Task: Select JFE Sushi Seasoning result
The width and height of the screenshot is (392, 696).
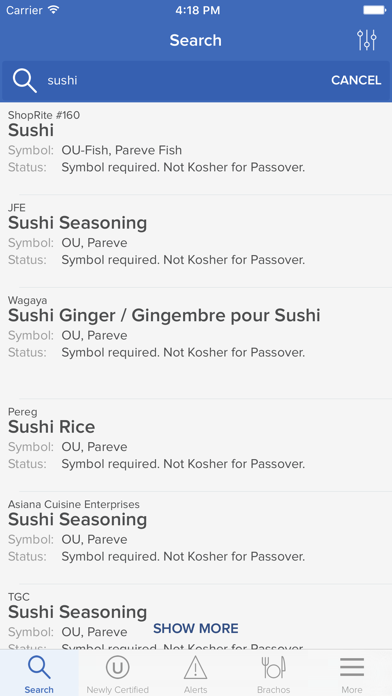Action: click(196, 241)
